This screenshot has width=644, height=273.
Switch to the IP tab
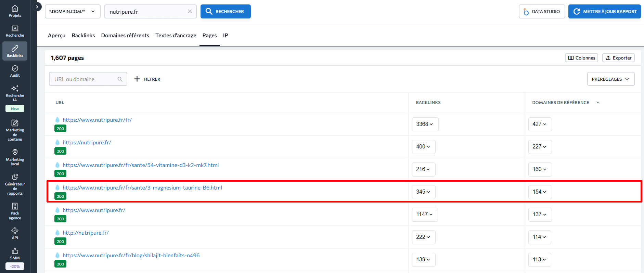(226, 36)
